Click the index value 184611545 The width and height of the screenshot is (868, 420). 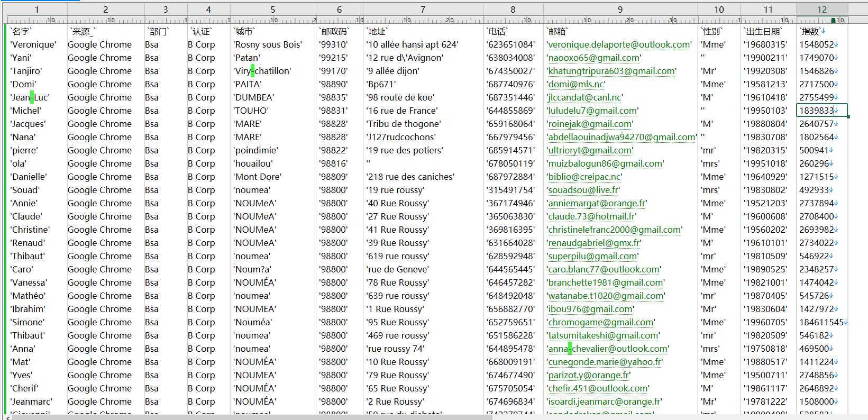(x=821, y=322)
